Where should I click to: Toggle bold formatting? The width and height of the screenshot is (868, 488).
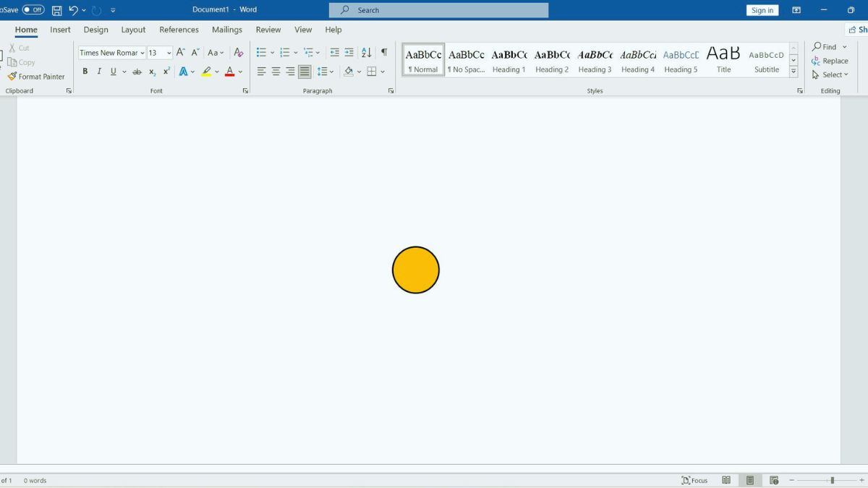pyautogui.click(x=85, y=72)
